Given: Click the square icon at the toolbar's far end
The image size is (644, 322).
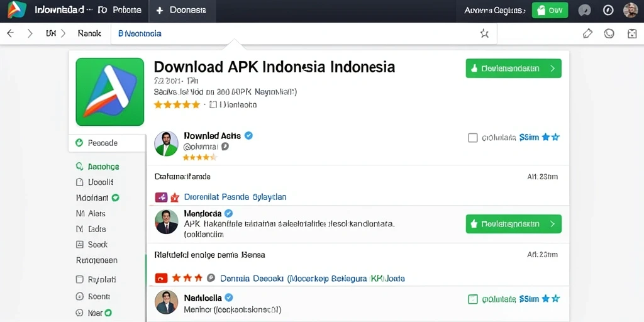Looking at the screenshot, I should click(632, 34).
